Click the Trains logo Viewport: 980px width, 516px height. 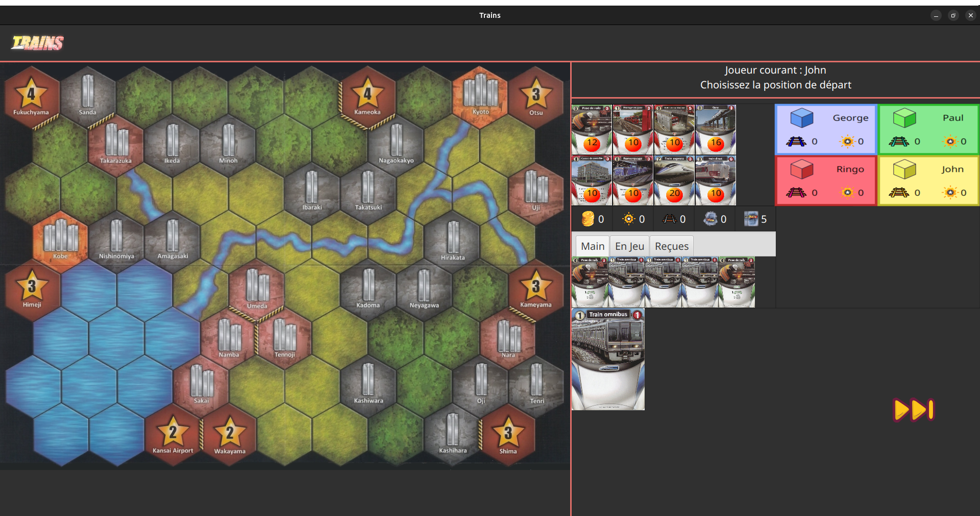pos(37,43)
